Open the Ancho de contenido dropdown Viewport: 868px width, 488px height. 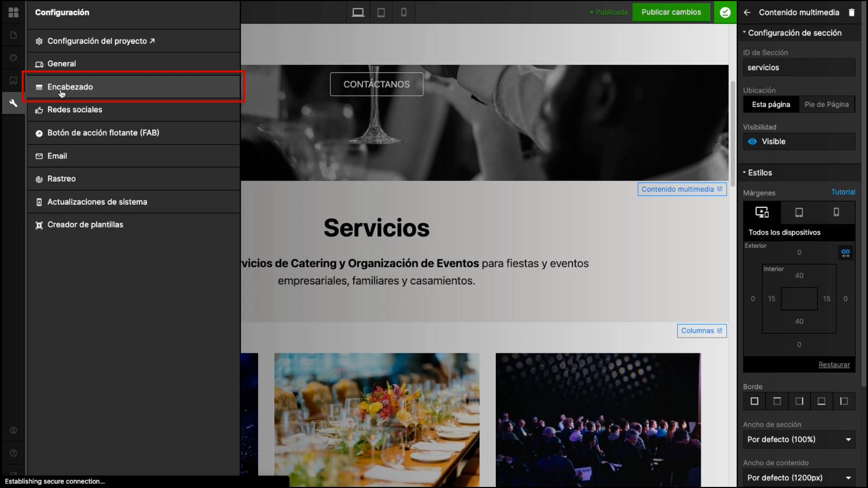(x=799, y=478)
